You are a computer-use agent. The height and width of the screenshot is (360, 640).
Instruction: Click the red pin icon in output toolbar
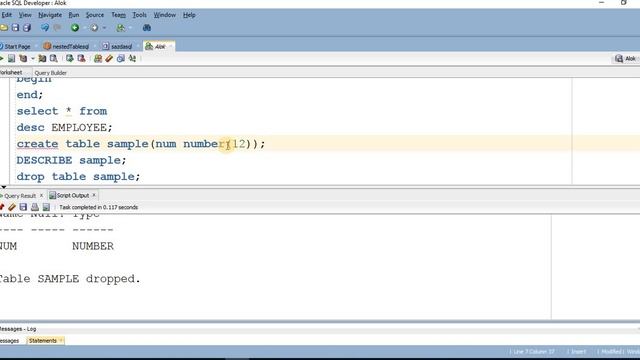tap(2, 207)
